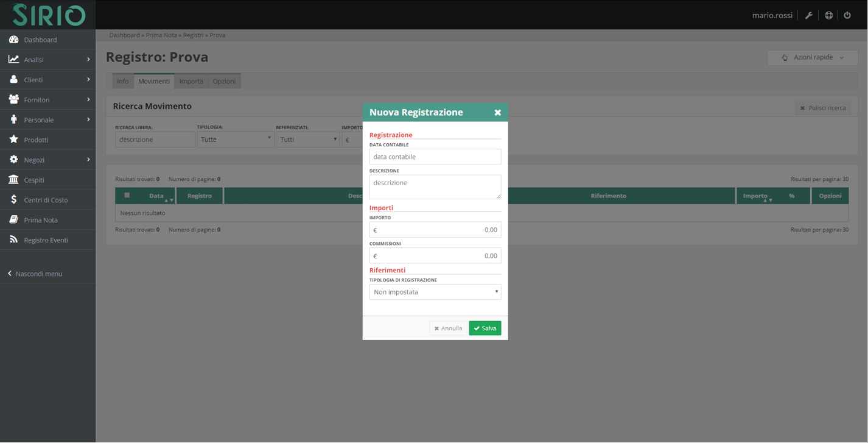Click the power logout icon
This screenshot has height=443, width=868.
pyautogui.click(x=847, y=15)
